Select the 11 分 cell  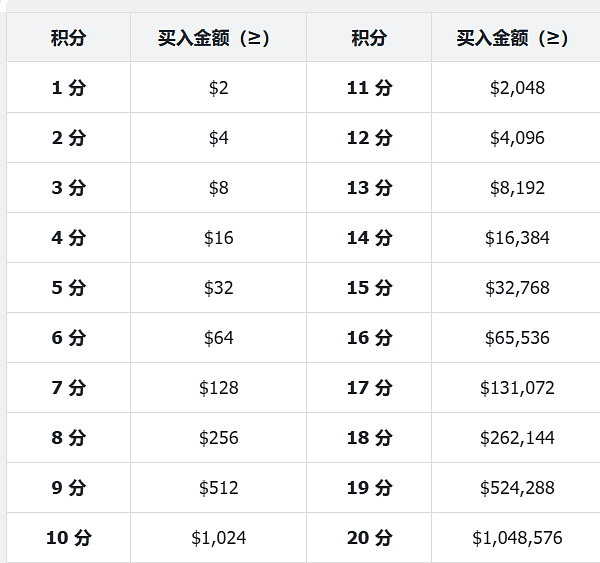pos(369,88)
